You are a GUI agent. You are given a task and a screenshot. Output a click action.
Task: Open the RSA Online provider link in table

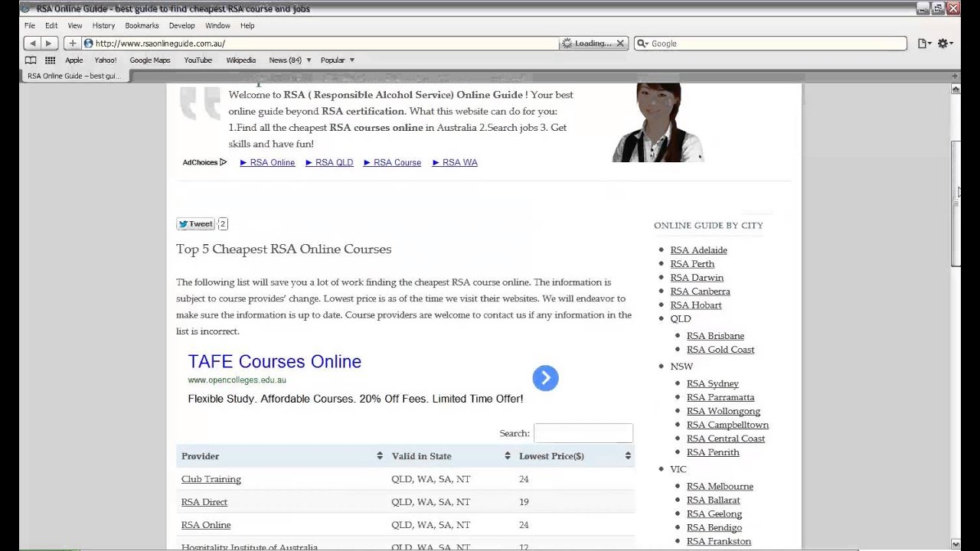tap(206, 525)
